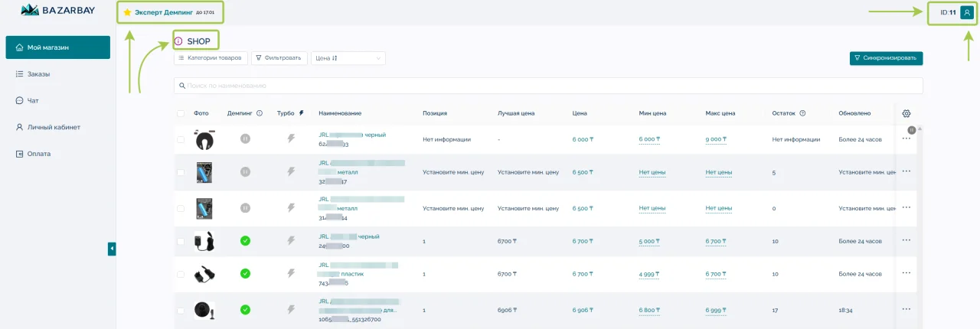Check the select-all checkbox in table header
This screenshot has width=980, height=329.
[x=181, y=113]
